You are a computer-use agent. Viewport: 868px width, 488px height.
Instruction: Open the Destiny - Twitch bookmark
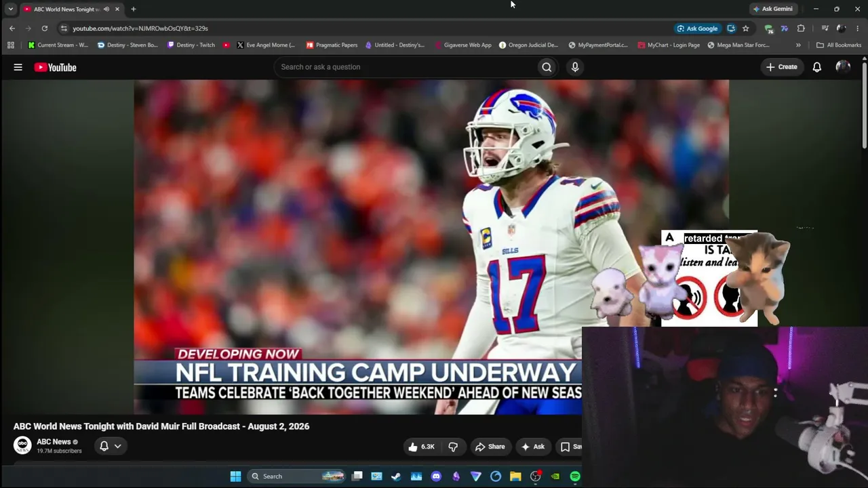(x=191, y=45)
